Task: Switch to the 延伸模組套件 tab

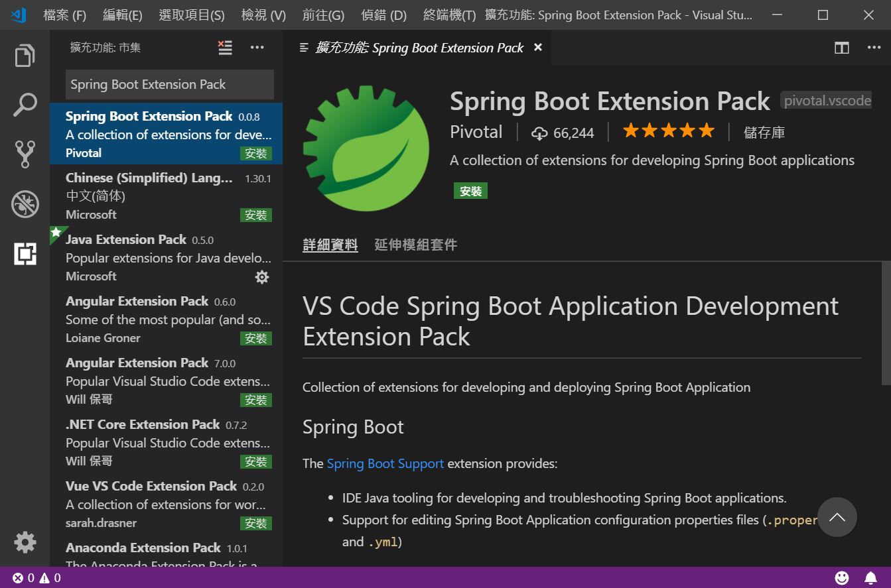Action: pyautogui.click(x=416, y=245)
